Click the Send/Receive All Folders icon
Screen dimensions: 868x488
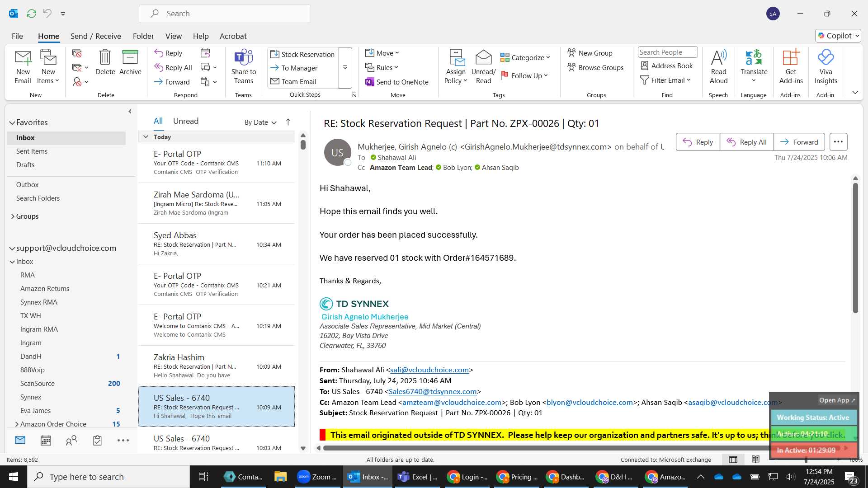point(31,14)
